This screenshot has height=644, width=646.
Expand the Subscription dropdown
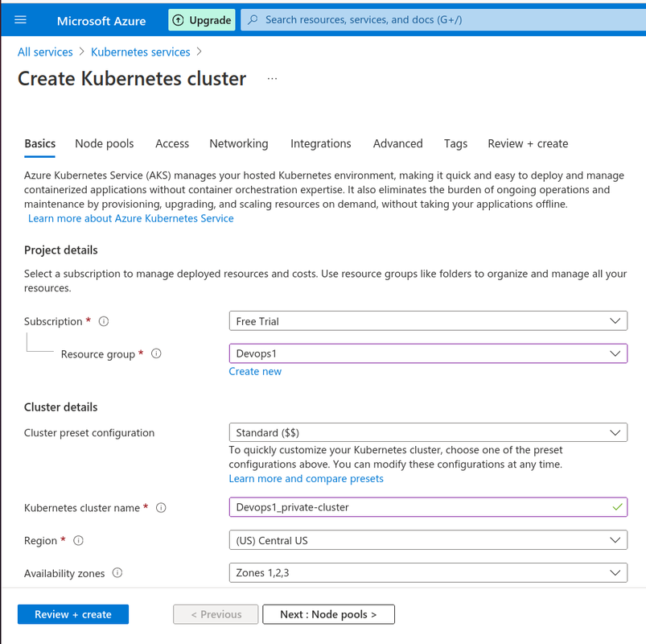pyautogui.click(x=428, y=320)
